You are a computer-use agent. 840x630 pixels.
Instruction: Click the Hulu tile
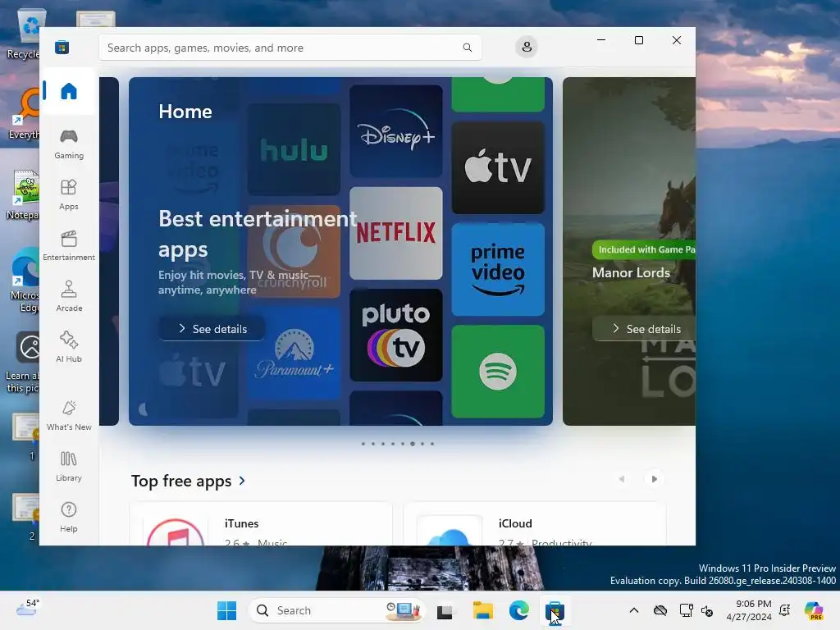294,149
